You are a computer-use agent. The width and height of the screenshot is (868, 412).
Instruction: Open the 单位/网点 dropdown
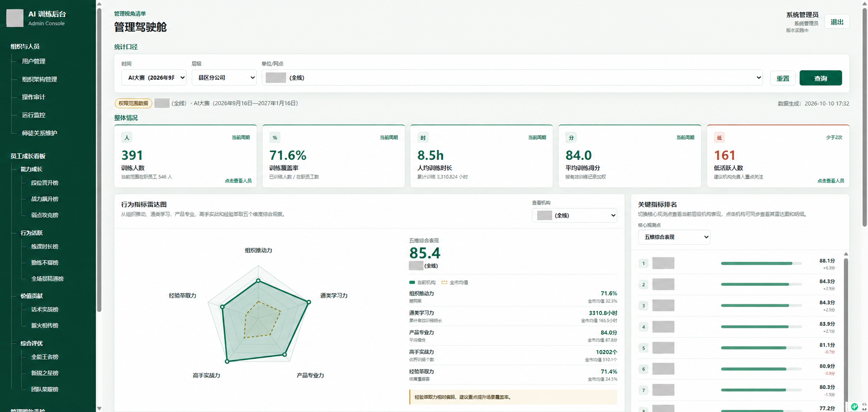(512, 78)
